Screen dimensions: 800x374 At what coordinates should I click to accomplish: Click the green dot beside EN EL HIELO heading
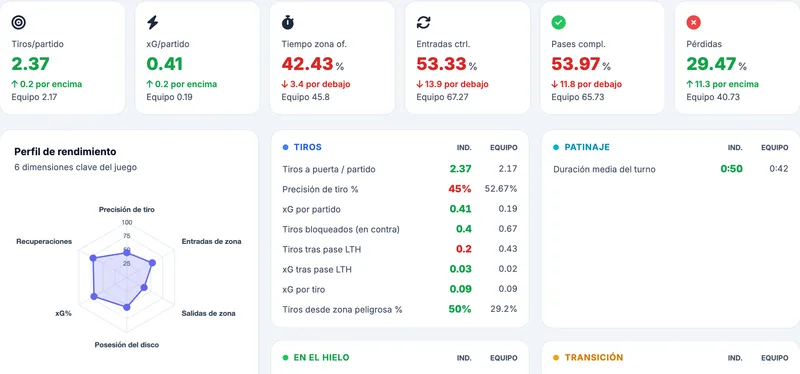[x=286, y=358]
